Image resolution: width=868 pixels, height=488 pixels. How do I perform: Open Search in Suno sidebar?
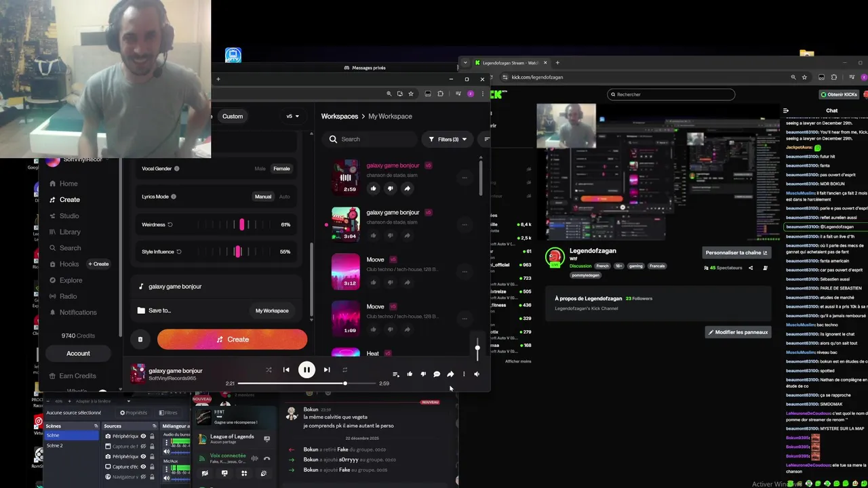pyautogui.click(x=70, y=248)
